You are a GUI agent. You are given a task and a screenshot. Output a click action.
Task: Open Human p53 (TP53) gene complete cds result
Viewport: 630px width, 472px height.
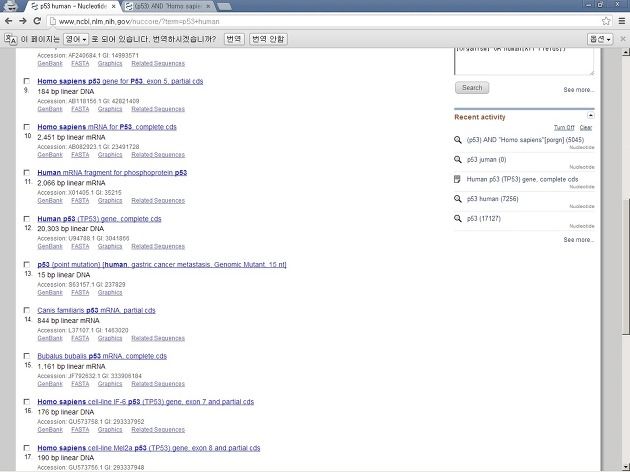click(x=99, y=219)
